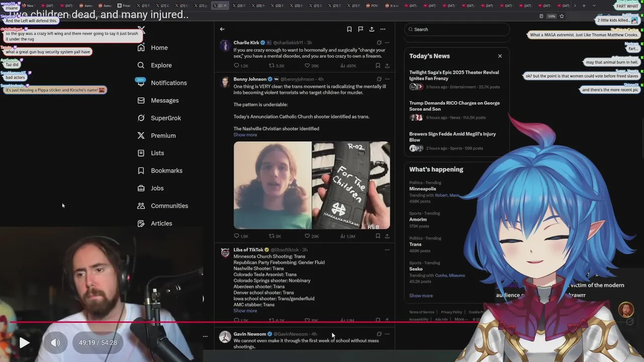644x362 pixels.
Task: Open the Amorim trending topic
Action: coord(418,219)
